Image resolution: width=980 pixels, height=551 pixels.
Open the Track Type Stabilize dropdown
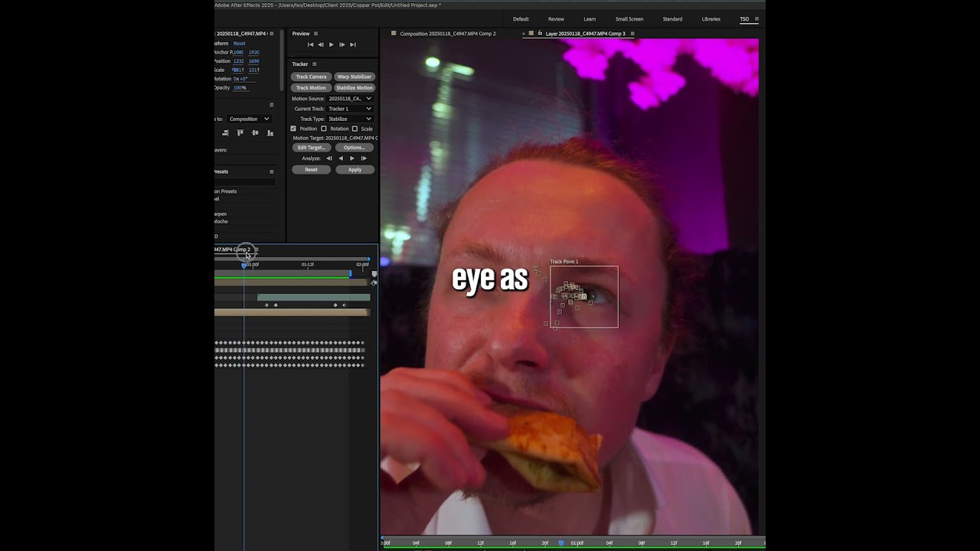[350, 119]
